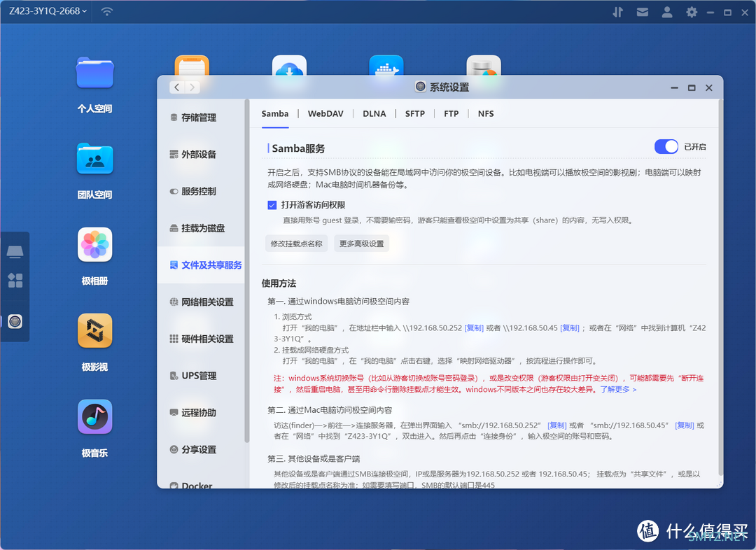
Task: Expand the Z423-3Y1Q-2668 device dropdown
Action: click(x=48, y=11)
